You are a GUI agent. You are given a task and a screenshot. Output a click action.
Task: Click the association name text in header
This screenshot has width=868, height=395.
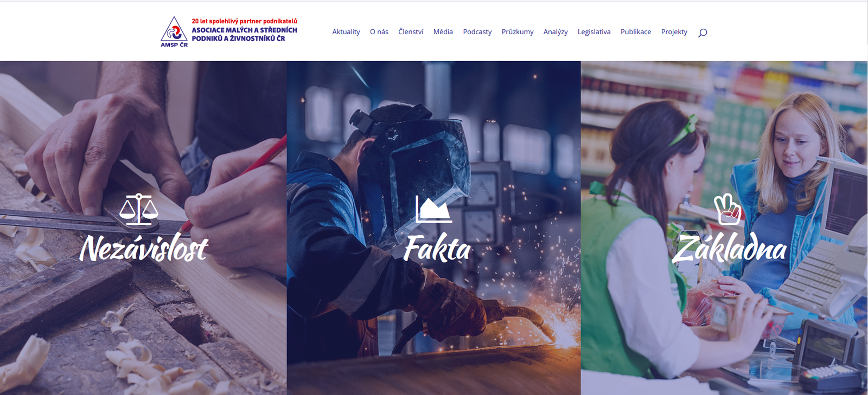point(244,34)
